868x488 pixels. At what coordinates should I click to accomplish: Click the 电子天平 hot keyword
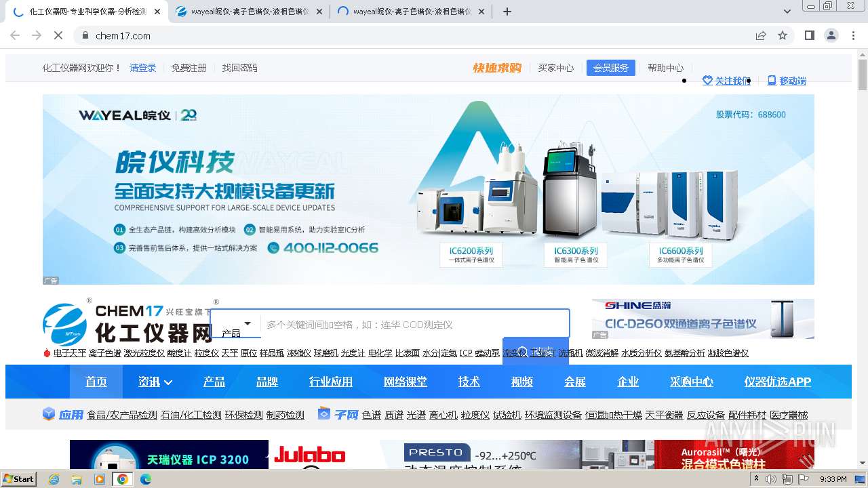tap(71, 353)
